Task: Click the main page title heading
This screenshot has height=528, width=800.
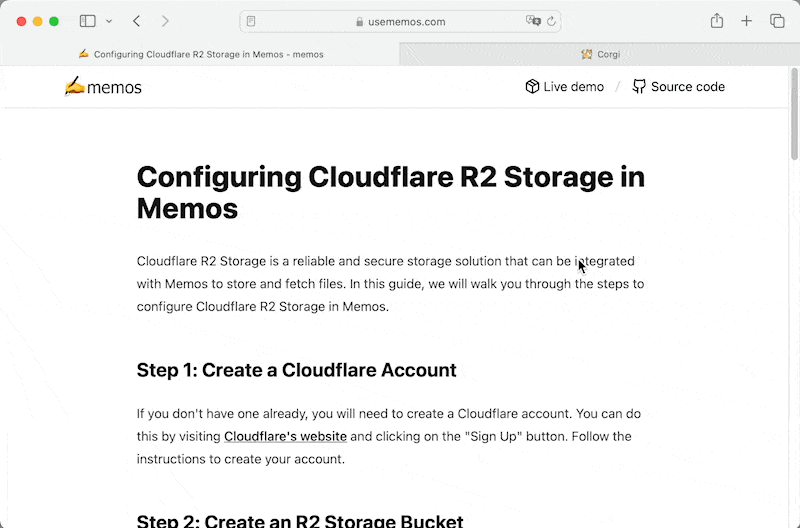Action: tap(390, 192)
